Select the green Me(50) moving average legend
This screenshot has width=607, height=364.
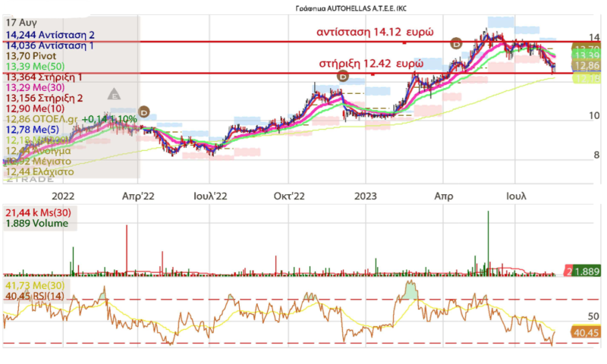[x=36, y=66]
